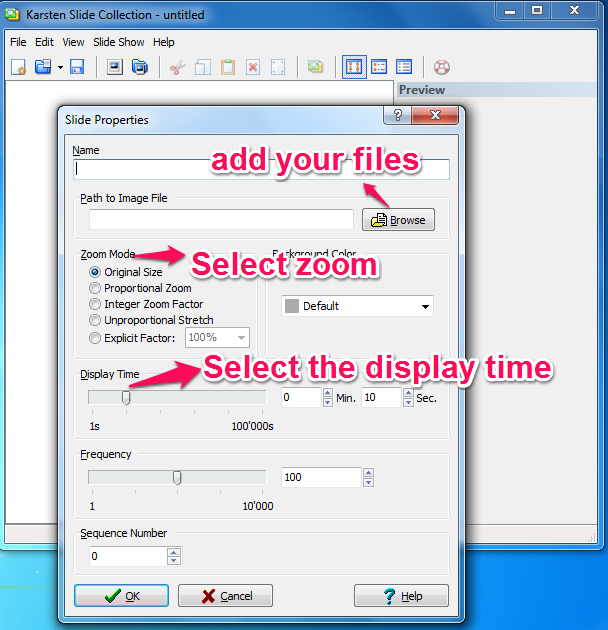This screenshot has width=608, height=630.
Task: Open the Help menu
Action: click(x=164, y=42)
